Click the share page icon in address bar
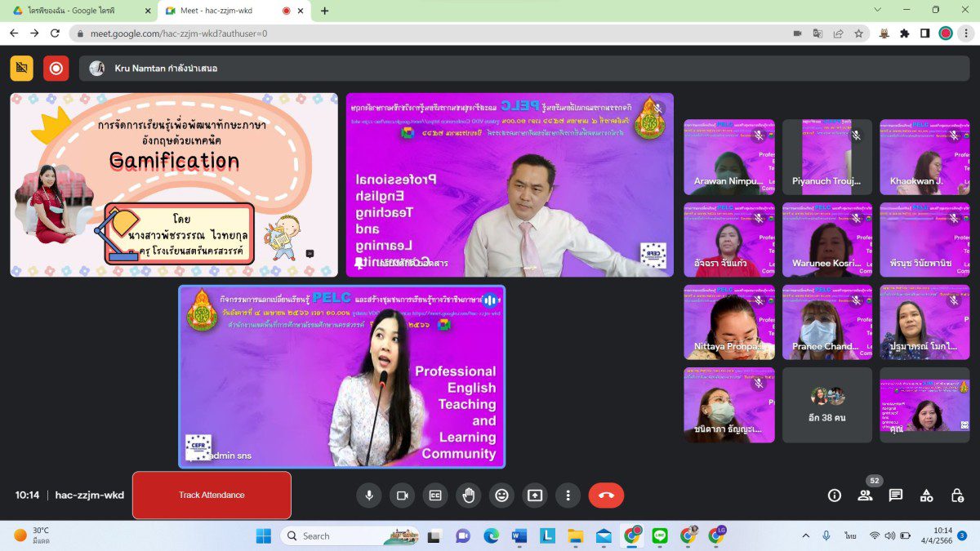Screen dimensions: 980x551 pyautogui.click(x=838, y=33)
